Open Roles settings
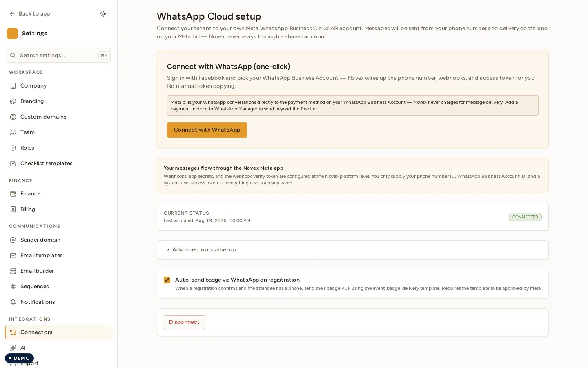The height and width of the screenshot is (368, 588). pyautogui.click(x=58, y=148)
